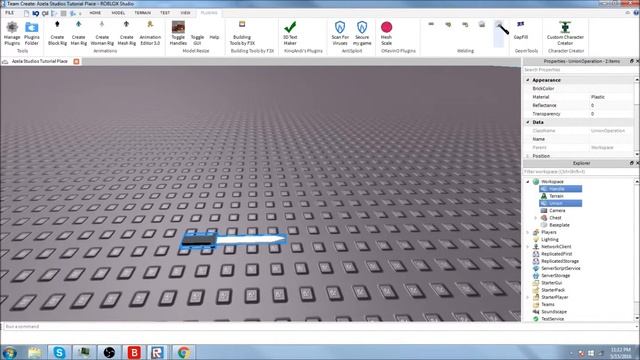
Task: Select Lighting in Explorer
Action: click(549, 240)
